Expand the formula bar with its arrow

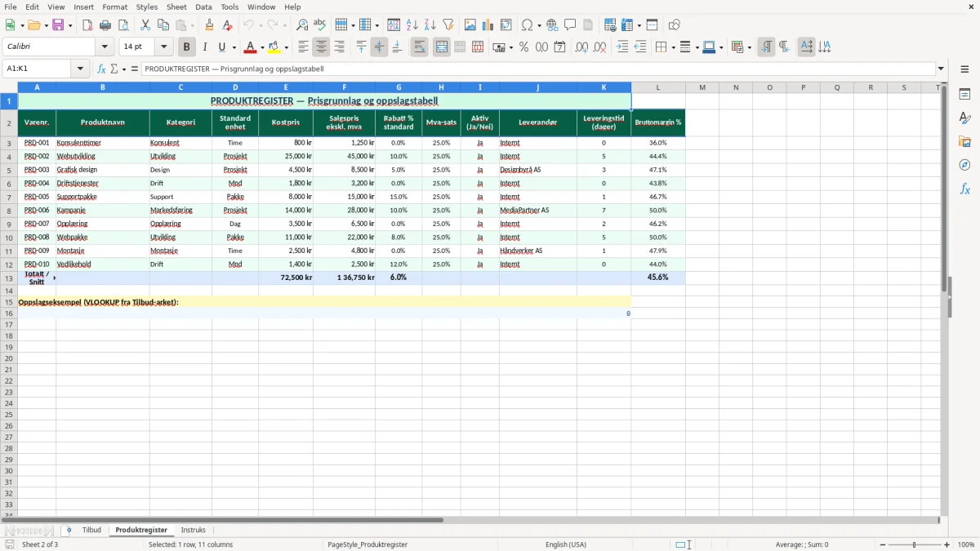[x=942, y=69]
